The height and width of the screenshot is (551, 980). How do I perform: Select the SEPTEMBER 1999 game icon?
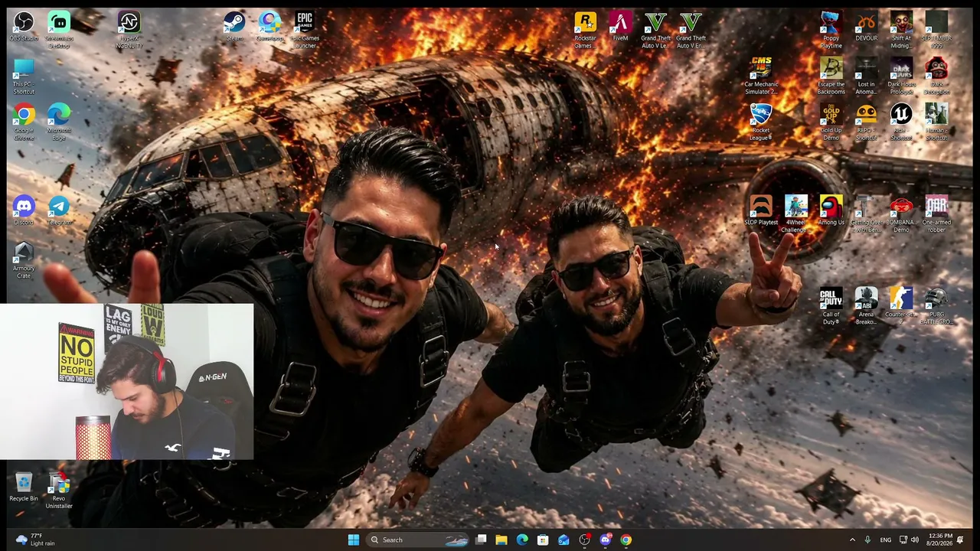(x=936, y=30)
